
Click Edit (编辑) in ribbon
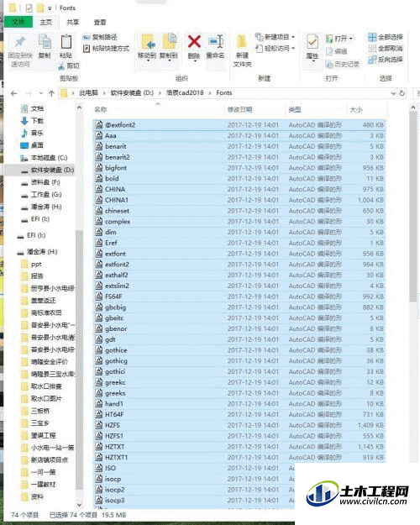point(337,51)
